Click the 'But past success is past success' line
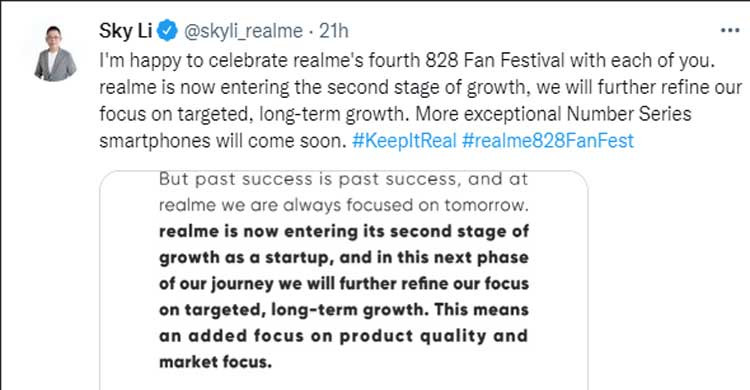 (x=343, y=179)
